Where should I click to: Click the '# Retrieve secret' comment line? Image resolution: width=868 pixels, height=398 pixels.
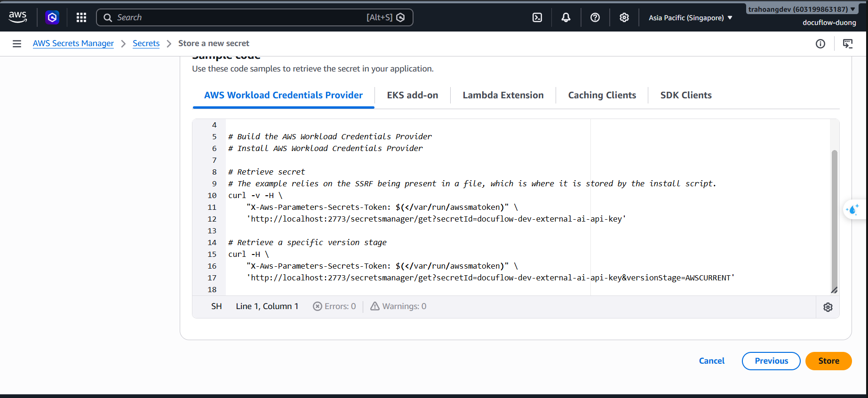pos(267,172)
